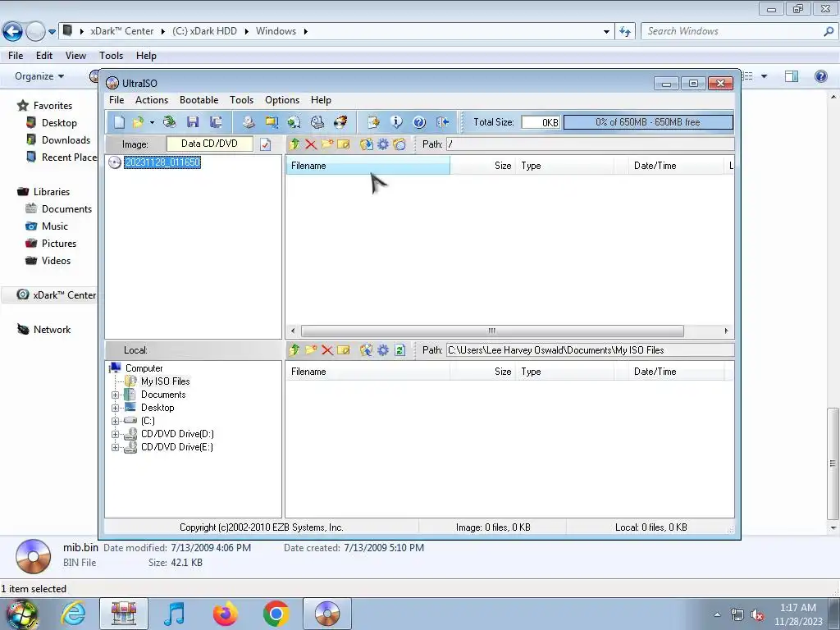Click the Up arrow icon in the Image pane
The image size is (840, 630).
click(294, 144)
